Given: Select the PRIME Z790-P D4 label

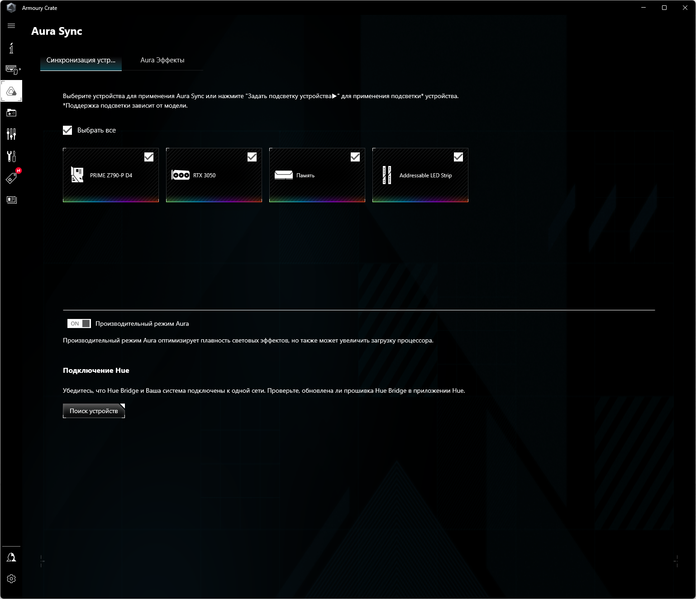Looking at the screenshot, I should coord(111,175).
